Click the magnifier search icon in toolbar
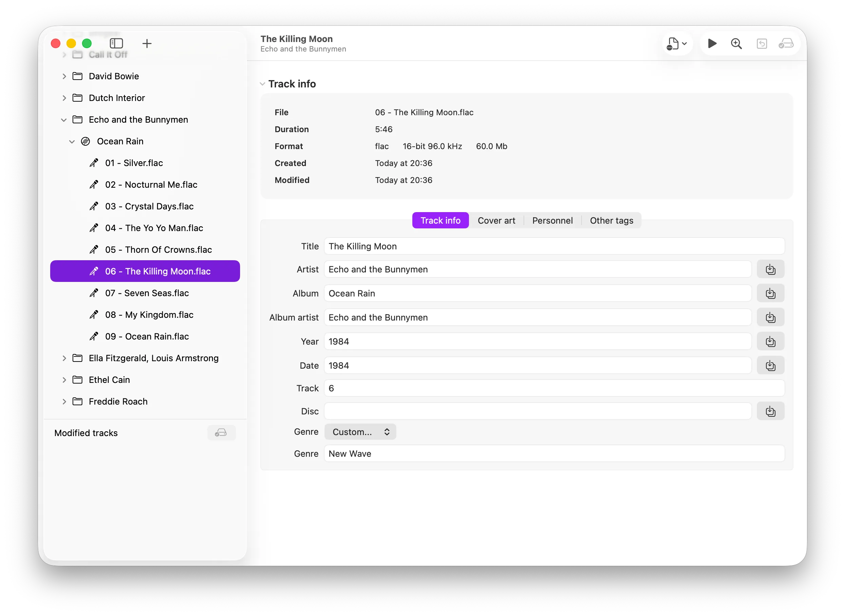Screen dimensions: 845x616 pos(736,44)
